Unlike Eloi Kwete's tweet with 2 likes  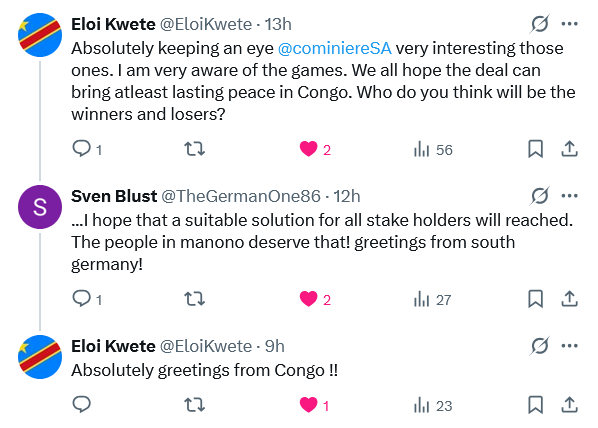315,149
